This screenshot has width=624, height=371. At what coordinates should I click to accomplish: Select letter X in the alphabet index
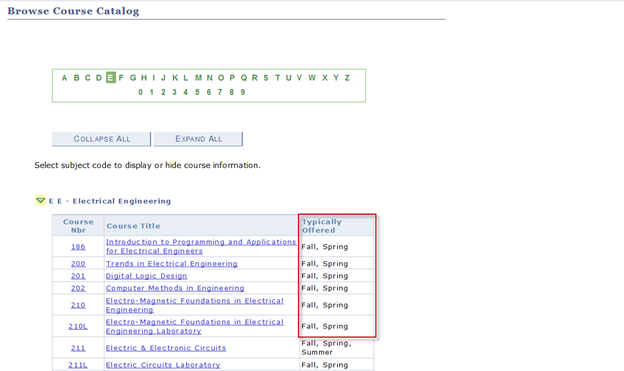pos(325,78)
